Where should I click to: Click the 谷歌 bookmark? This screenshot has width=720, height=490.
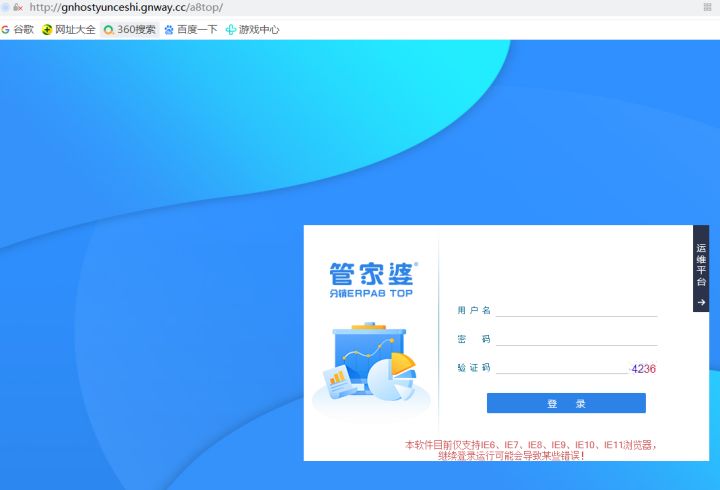pos(17,29)
